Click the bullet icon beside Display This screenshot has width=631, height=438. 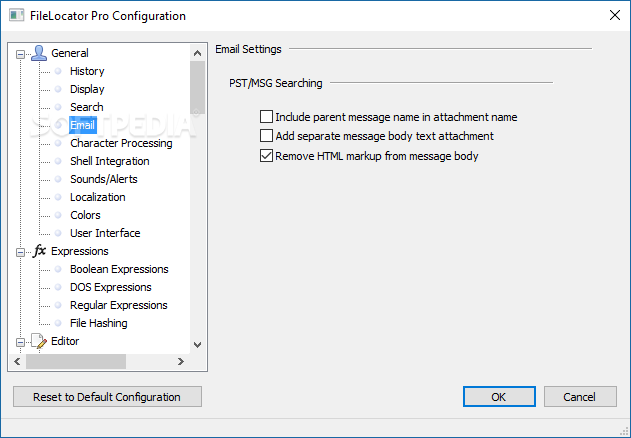[58, 89]
